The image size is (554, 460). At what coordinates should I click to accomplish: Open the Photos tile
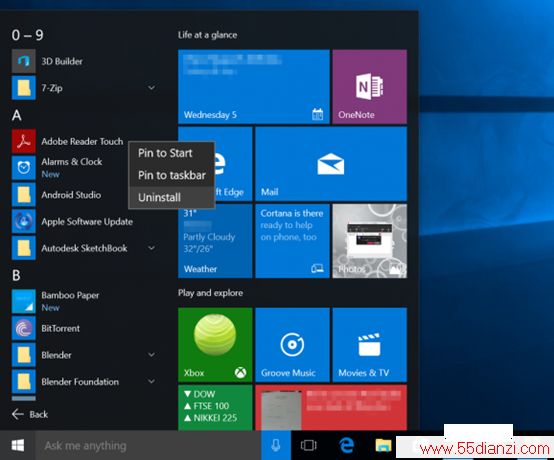[x=370, y=241]
